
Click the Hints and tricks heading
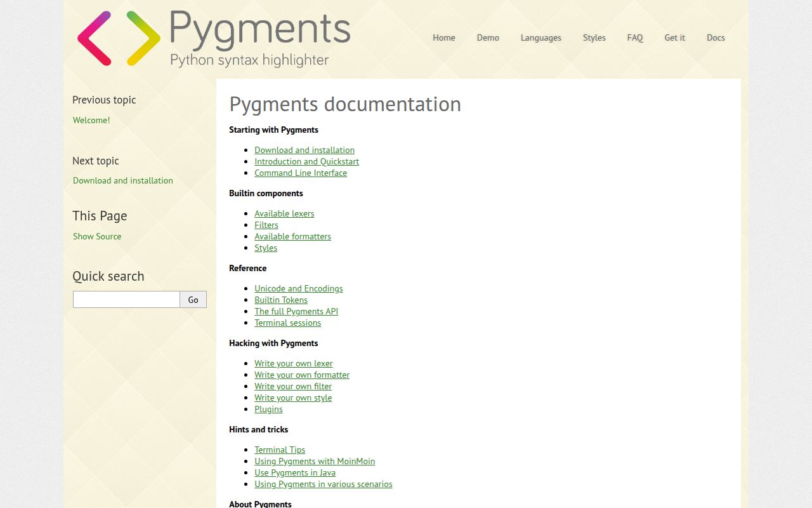pos(259,429)
